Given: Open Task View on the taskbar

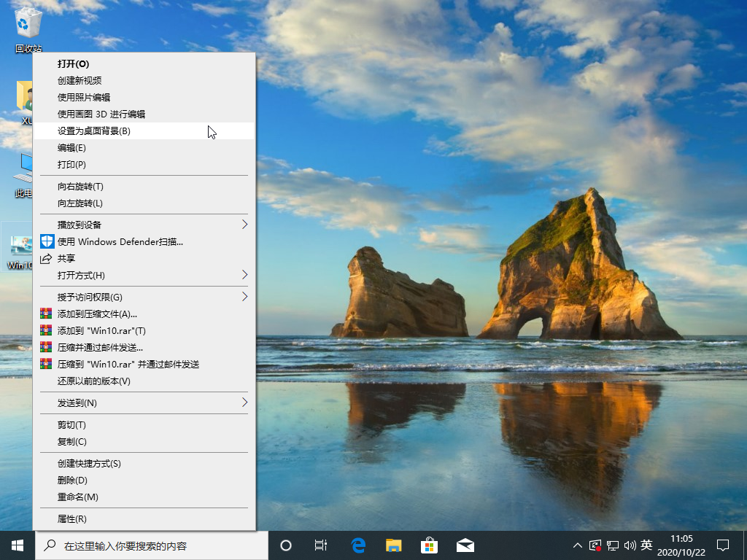Looking at the screenshot, I should click(x=320, y=545).
